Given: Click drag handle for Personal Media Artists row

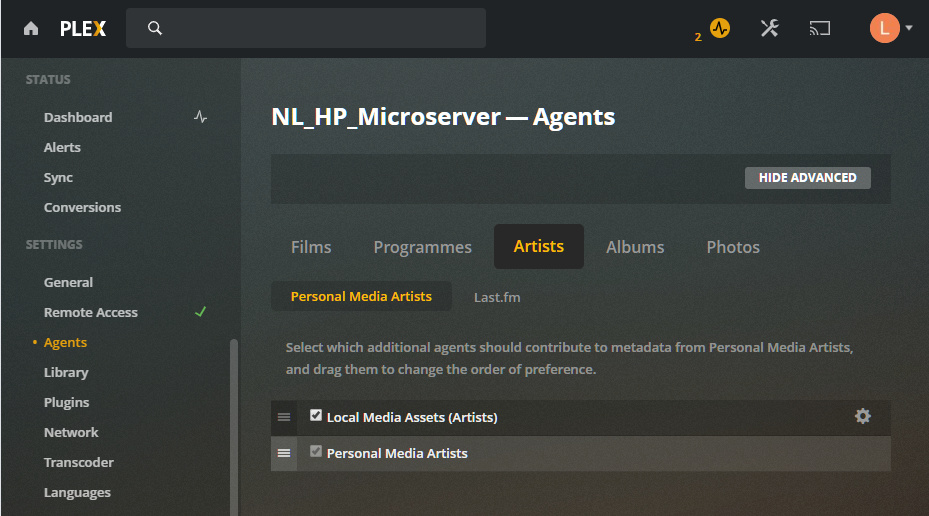Looking at the screenshot, I should click(284, 453).
